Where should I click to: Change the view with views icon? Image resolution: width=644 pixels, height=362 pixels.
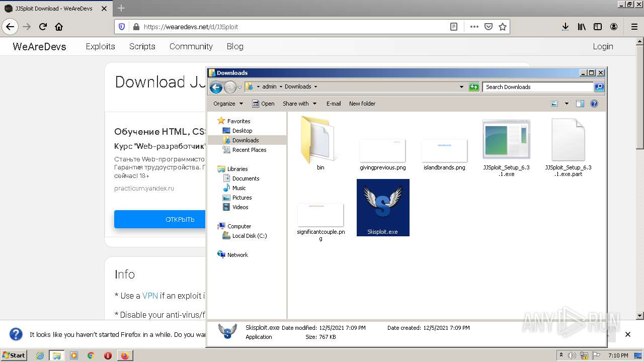554,104
